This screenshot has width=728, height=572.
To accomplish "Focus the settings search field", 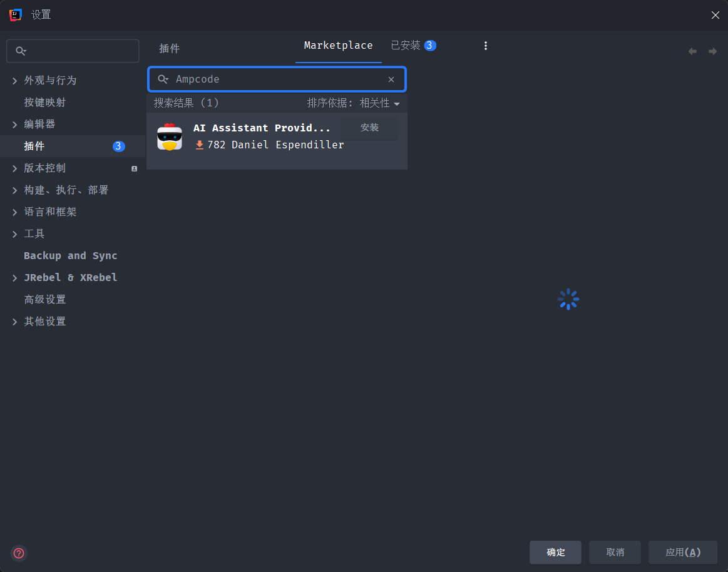I will click(x=73, y=51).
